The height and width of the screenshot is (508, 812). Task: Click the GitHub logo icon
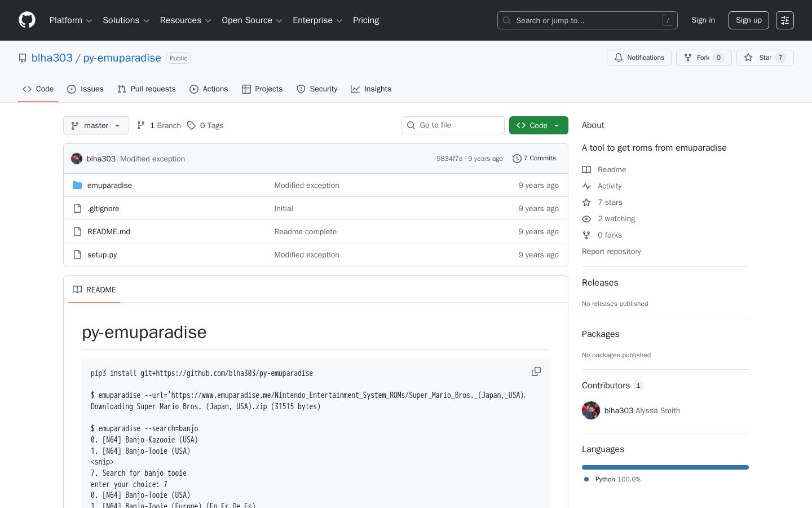[x=27, y=20]
